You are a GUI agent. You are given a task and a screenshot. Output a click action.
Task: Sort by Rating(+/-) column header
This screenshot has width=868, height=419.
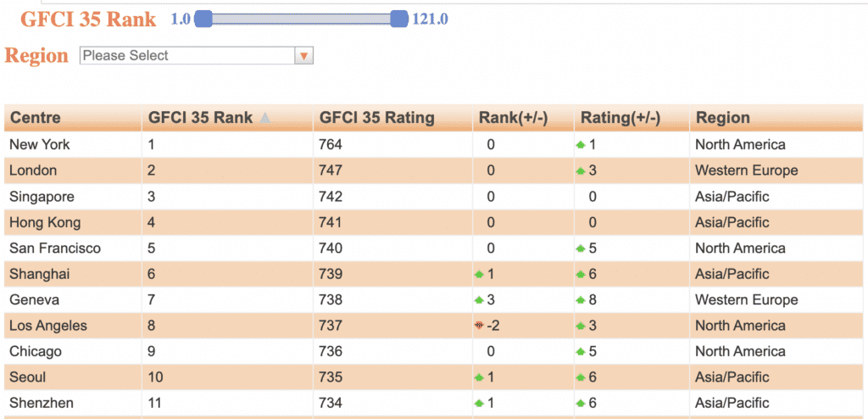(x=632, y=118)
